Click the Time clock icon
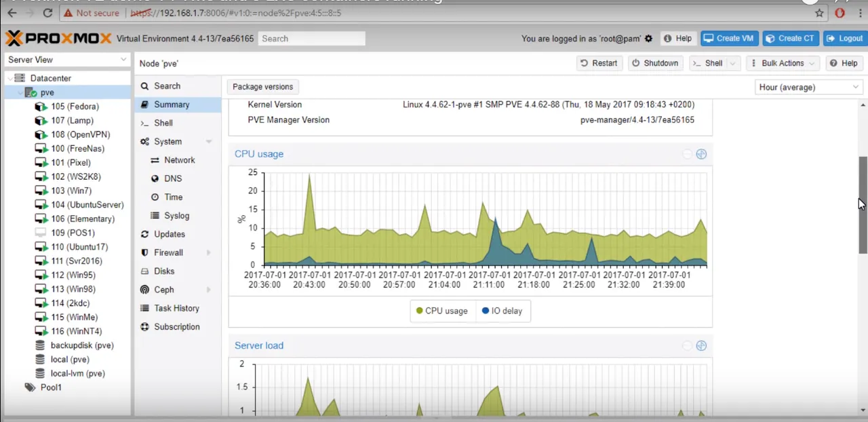The height and width of the screenshot is (422, 868). pyautogui.click(x=155, y=197)
